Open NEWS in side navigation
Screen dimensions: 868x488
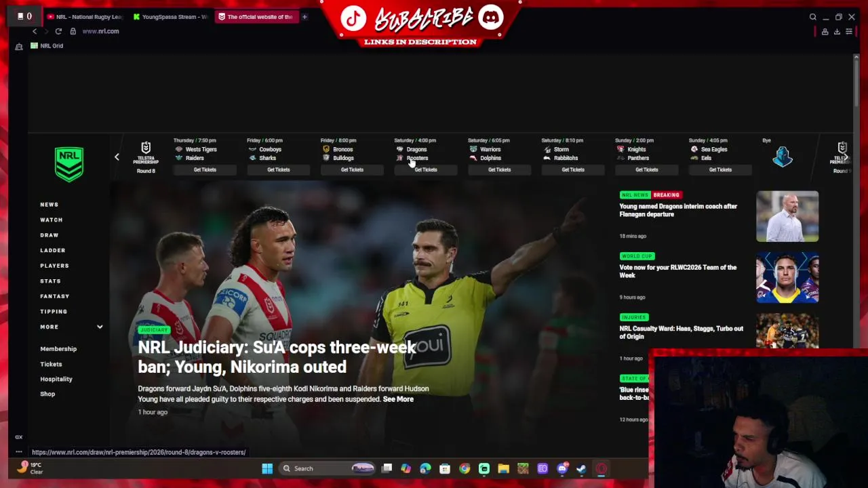[x=50, y=205]
